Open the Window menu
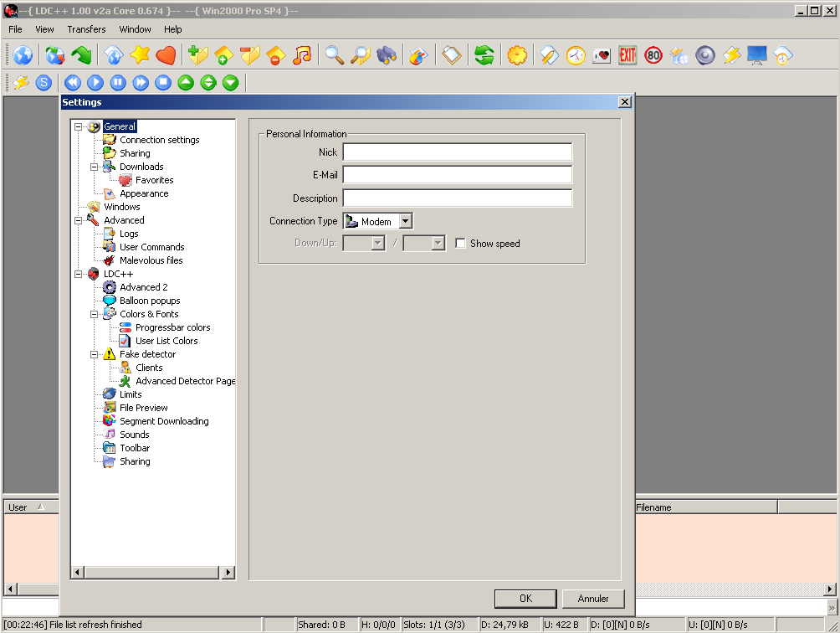Image resolution: width=840 pixels, height=633 pixels. point(135,29)
